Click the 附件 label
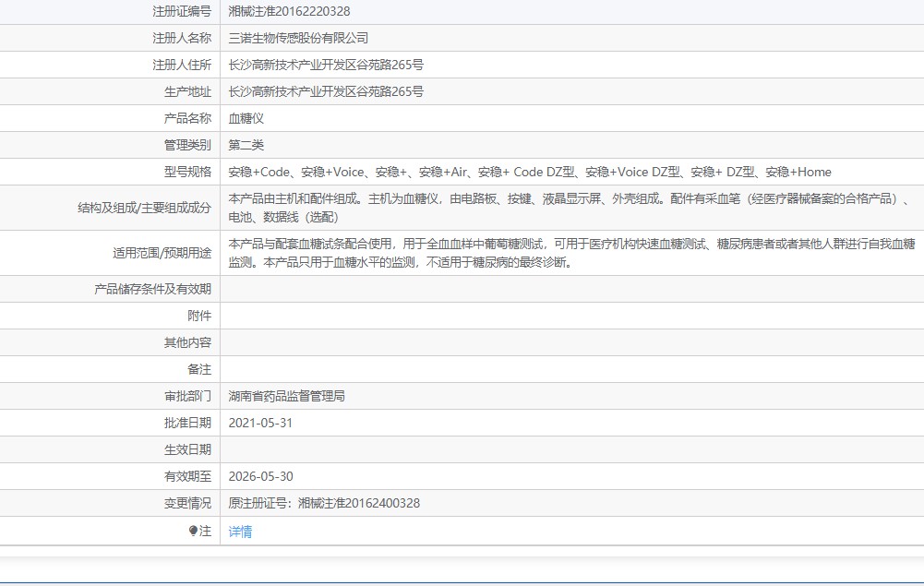924x586 pixels. (199, 316)
